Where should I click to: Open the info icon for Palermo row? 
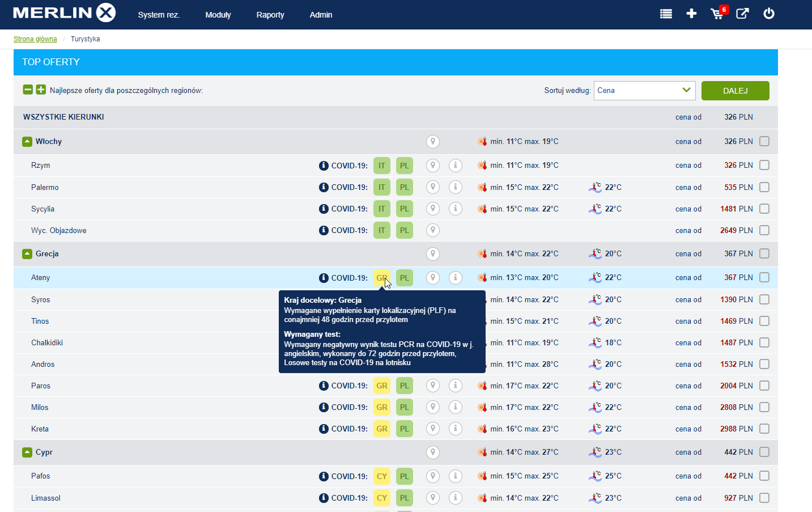456,187
